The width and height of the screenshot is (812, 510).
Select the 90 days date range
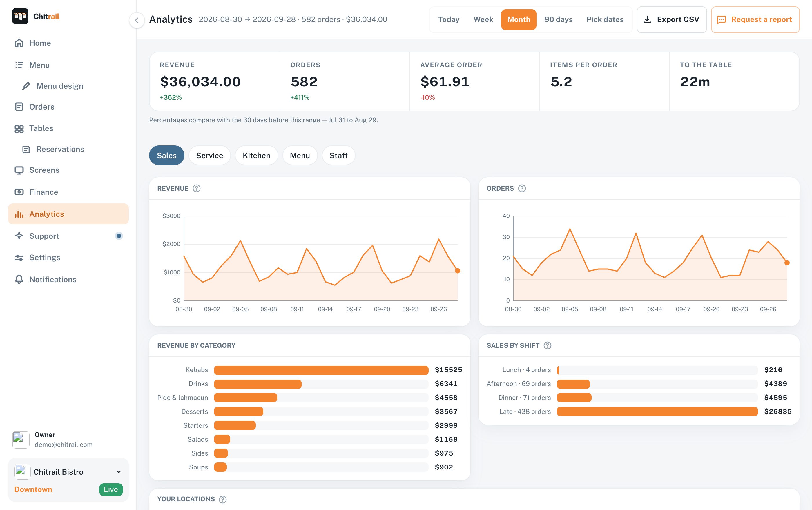[559, 19]
